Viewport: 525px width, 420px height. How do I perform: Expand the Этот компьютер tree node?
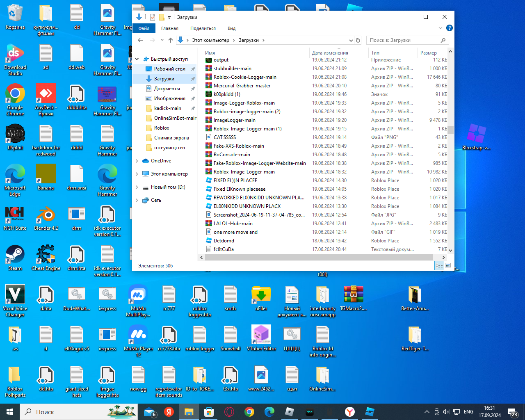tap(137, 174)
